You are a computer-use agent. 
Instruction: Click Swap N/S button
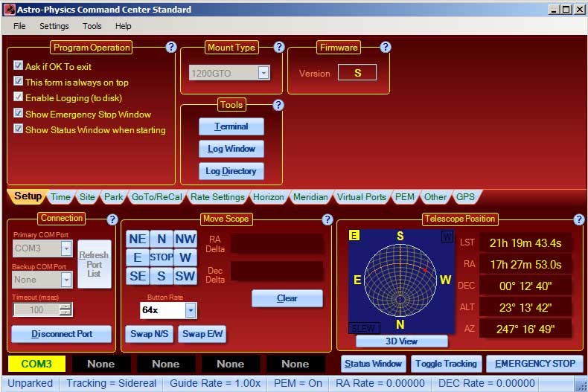[x=150, y=334]
